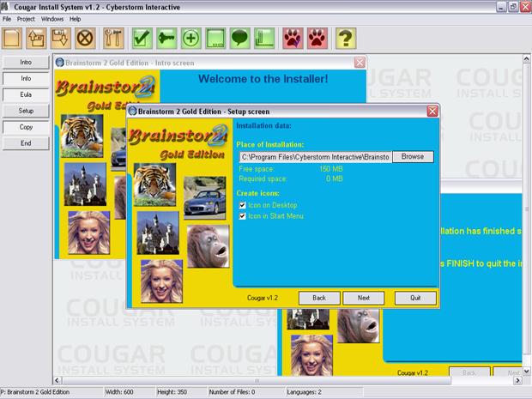Click the green ruler toolbar icon
Screen dimensions: 532x399
(264, 38)
